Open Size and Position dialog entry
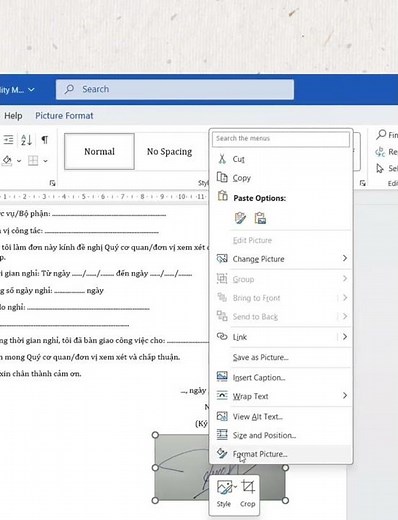398x520 pixels. (281, 435)
